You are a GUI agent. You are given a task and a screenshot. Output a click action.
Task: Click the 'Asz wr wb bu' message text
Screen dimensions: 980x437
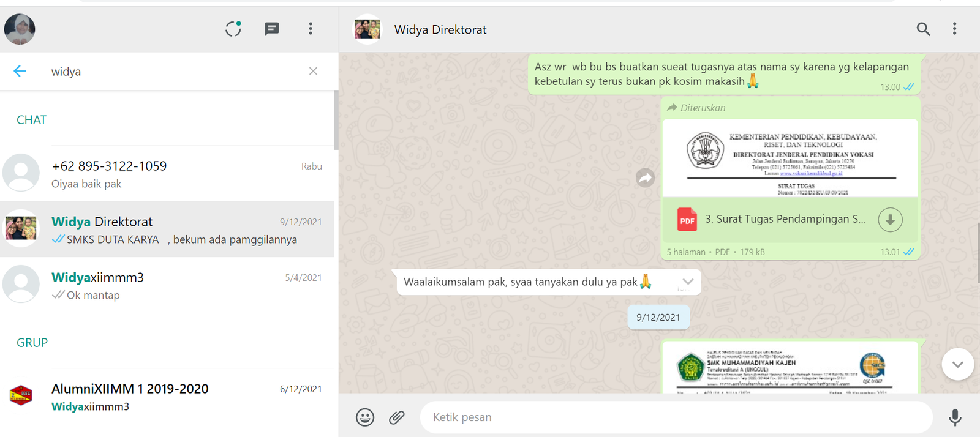pyautogui.click(x=722, y=74)
